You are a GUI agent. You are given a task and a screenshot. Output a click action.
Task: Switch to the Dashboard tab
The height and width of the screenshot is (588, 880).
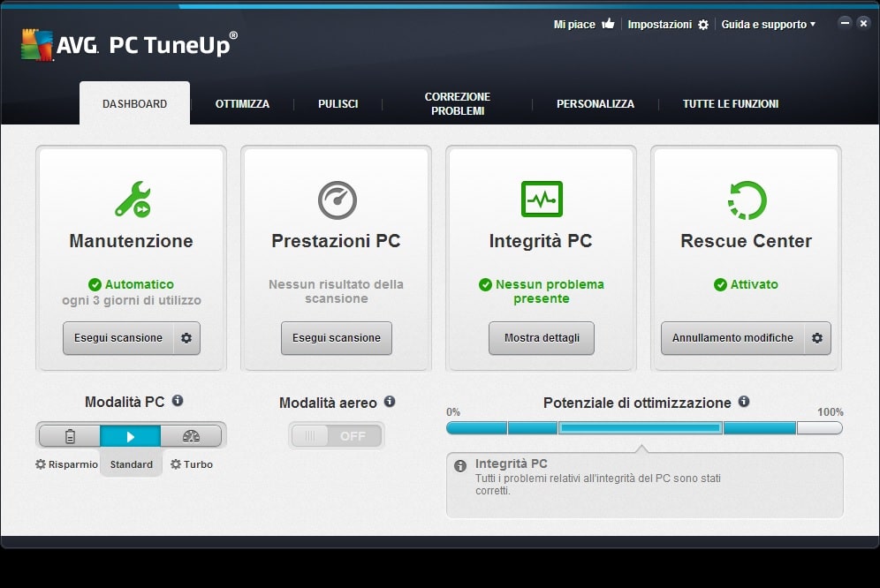coord(134,104)
